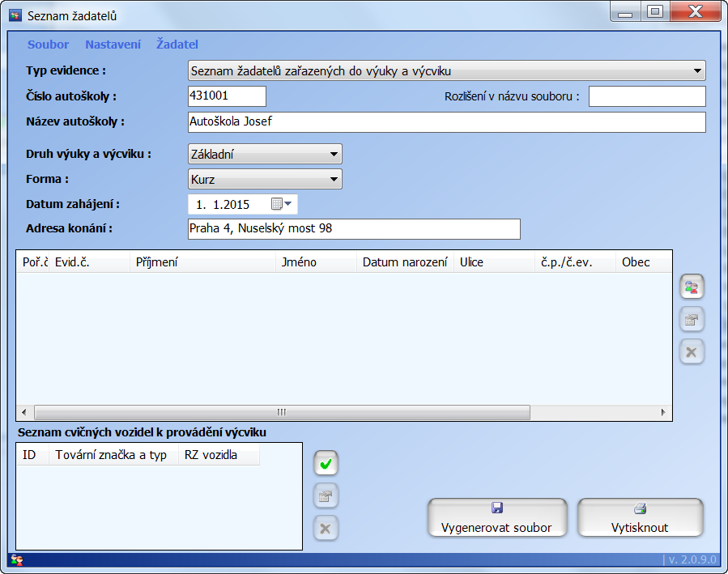Click the Ulice column header

pos(494,262)
